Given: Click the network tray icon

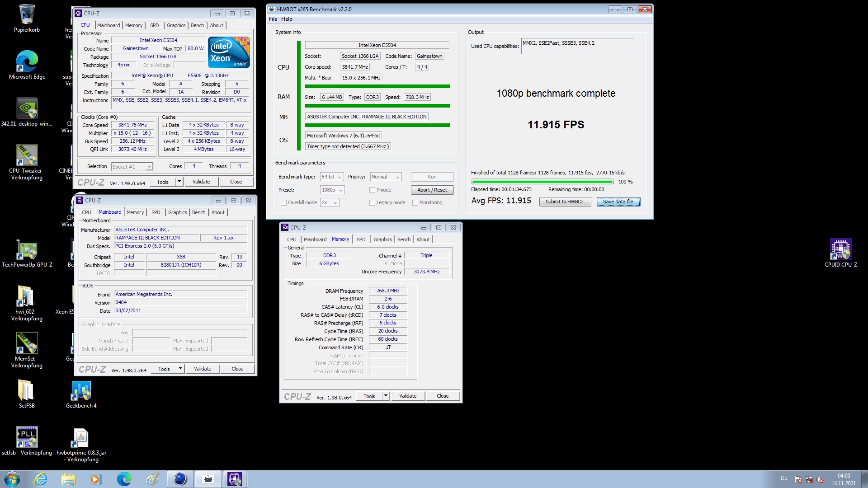Looking at the screenshot, I should point(809,480).
